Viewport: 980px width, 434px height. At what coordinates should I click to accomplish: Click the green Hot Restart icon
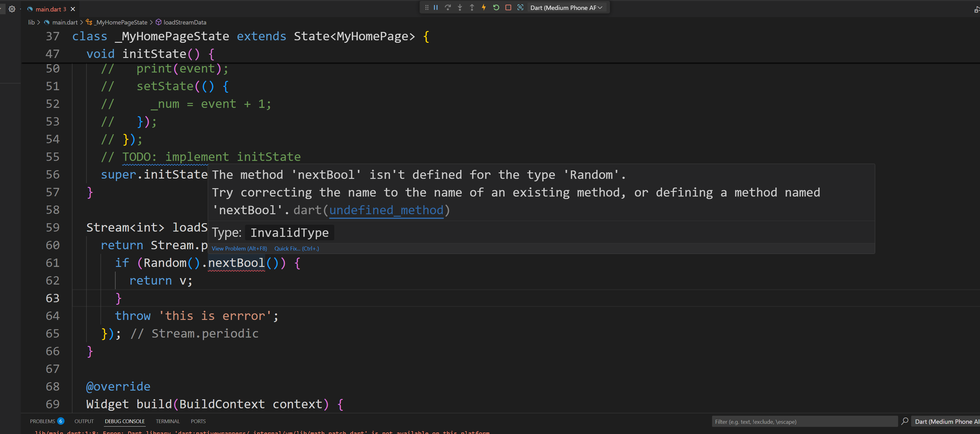tap(496, 8)
